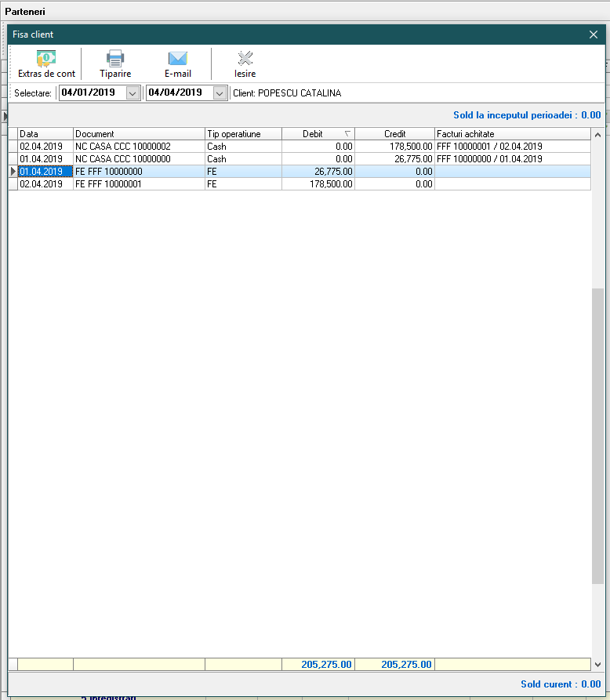
Task: Select row NC CASA CCC 10000002
Action: point(139,147)
